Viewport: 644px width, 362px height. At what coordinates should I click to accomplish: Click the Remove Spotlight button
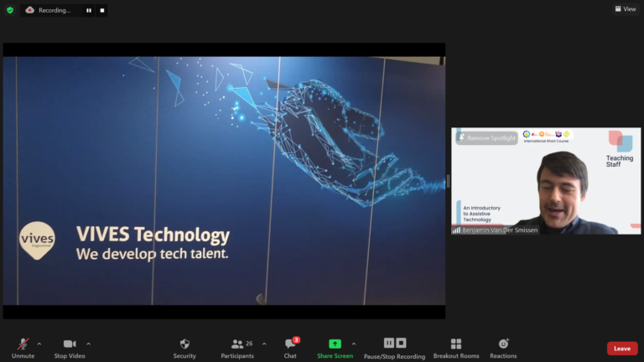pos(486,137)
